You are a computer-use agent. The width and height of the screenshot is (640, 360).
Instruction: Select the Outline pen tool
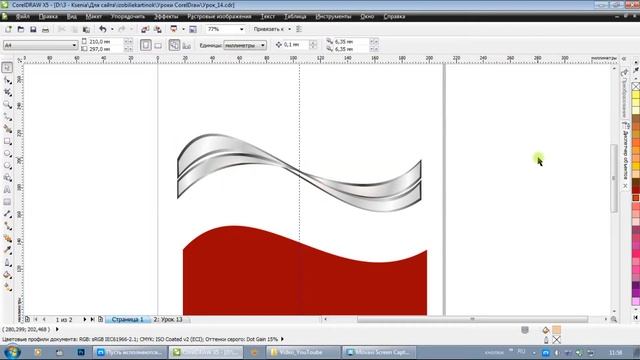[7, 263]
